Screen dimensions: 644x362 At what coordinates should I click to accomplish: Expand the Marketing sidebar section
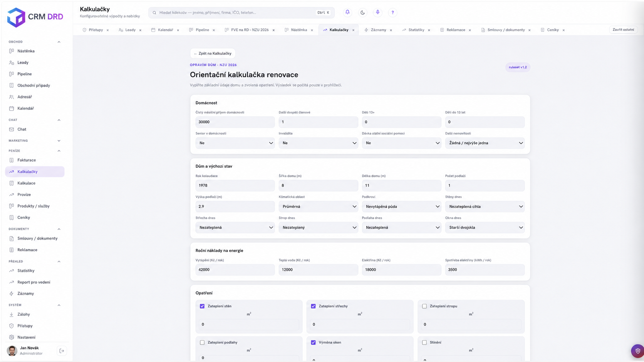(35, 141)
